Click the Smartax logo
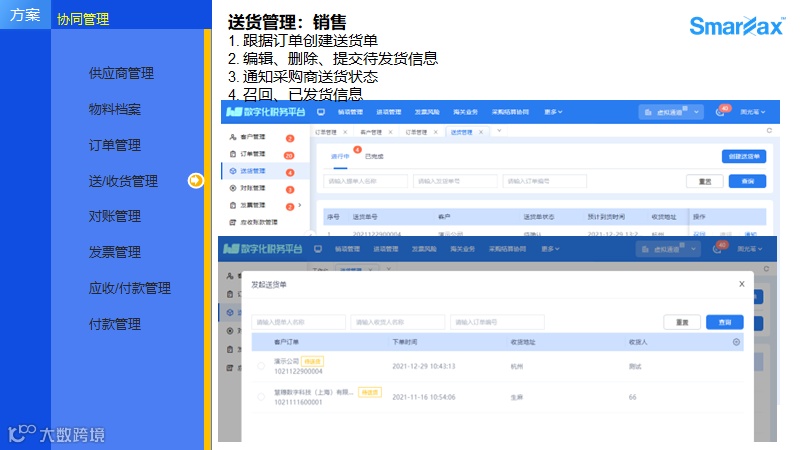The image size is (800, 450). 737,26
